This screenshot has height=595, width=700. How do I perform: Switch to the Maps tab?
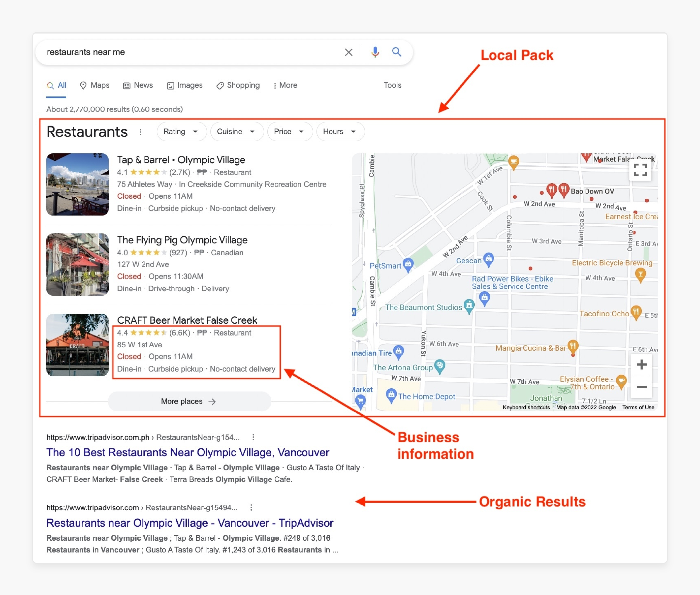click(94, 85)
